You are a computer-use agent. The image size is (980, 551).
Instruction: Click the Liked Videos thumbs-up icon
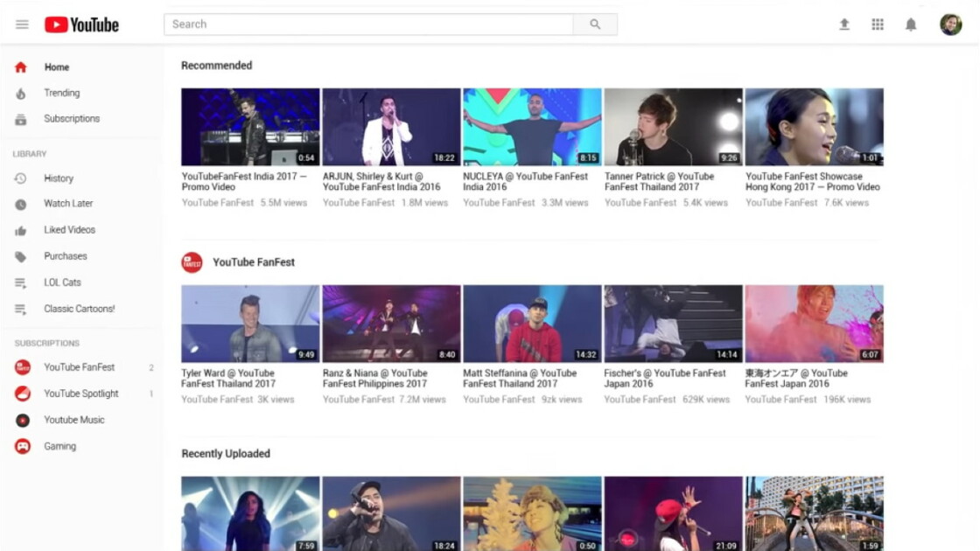(21, 231)
